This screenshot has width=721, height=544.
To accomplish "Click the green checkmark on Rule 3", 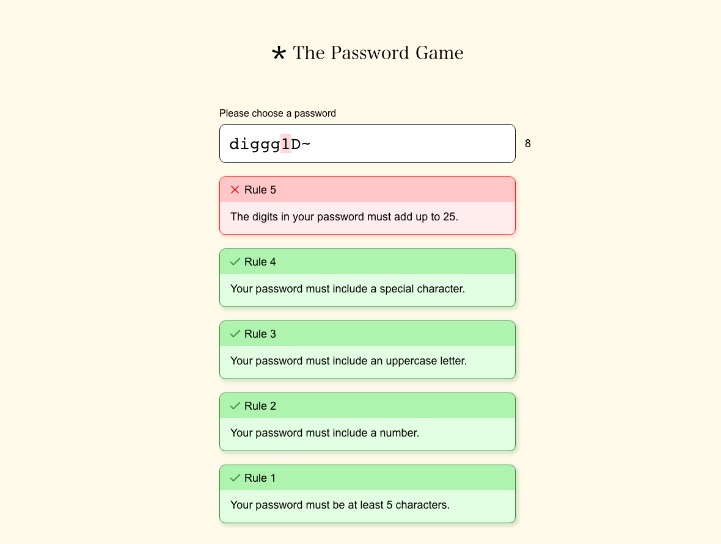I will pyautogui.click(x=235, y=334).
